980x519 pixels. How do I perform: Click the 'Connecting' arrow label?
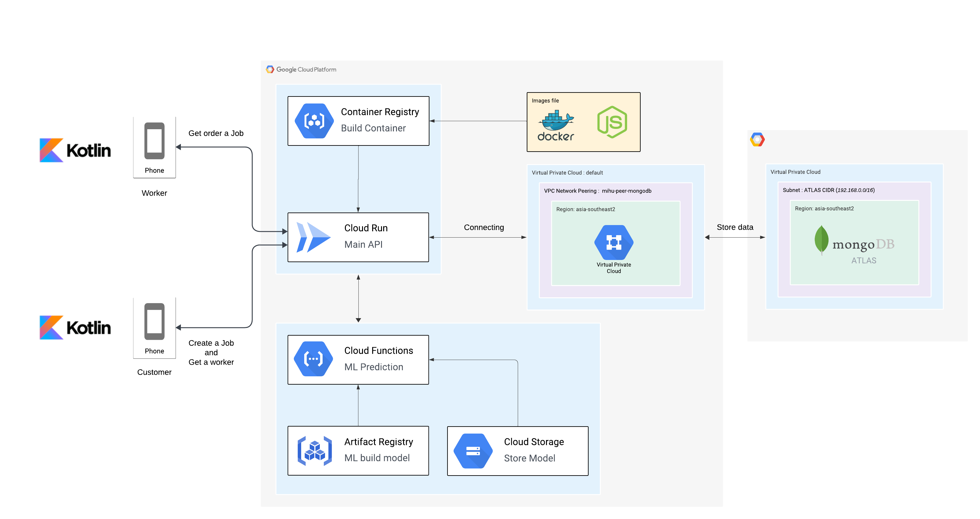[x=484, y=227]
